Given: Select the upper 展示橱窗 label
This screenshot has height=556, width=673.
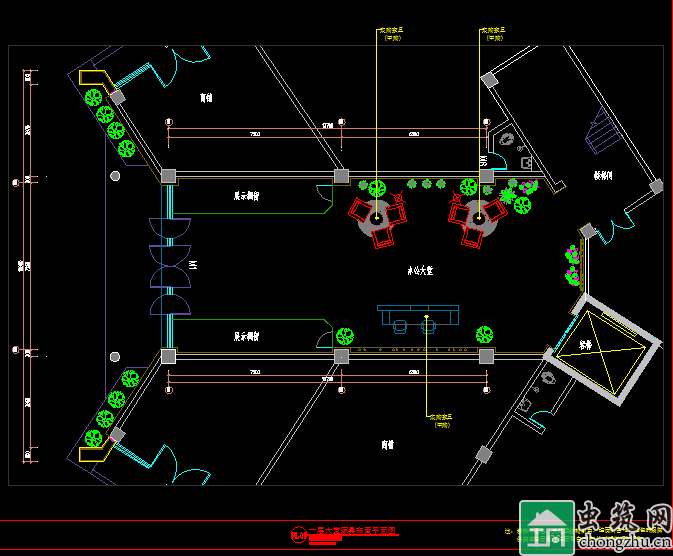Looking at the screenshot, I should [x=247, y=197].
